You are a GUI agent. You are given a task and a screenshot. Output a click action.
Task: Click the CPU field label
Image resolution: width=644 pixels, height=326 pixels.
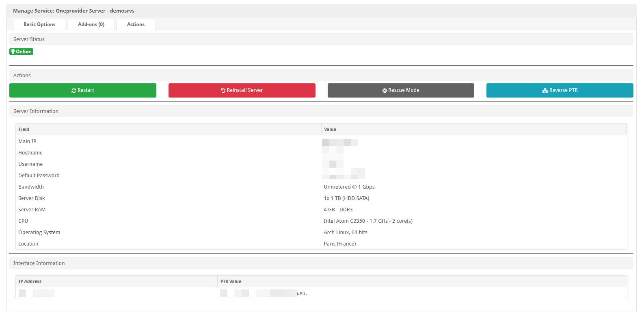click(23, 221)
